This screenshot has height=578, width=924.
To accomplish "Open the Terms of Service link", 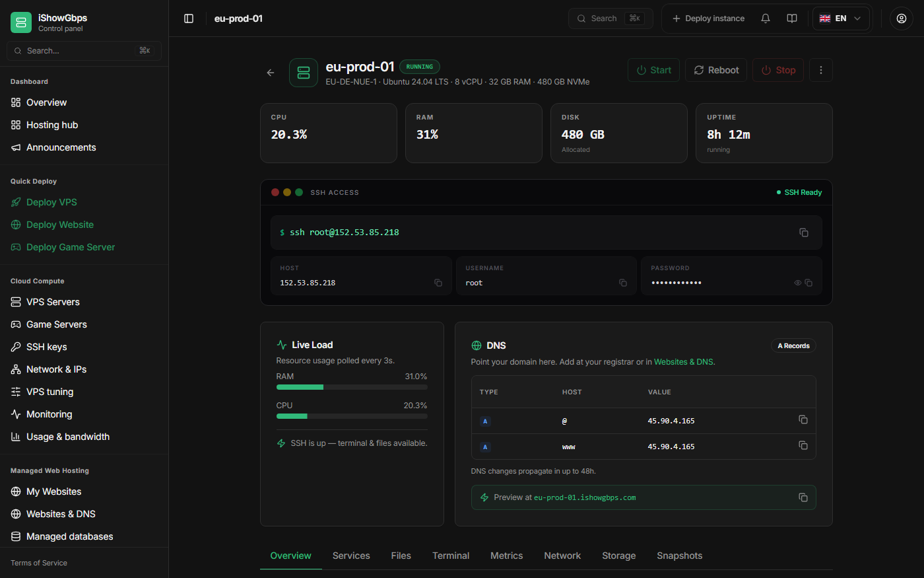I will [39, 563].
